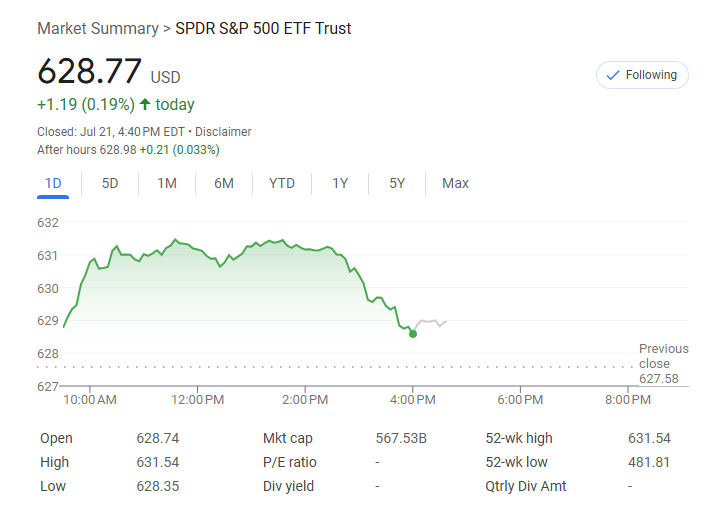Switch to the 1Y chart view
Image resolution: width=717 pixels, height=509 pixels.
340,183
